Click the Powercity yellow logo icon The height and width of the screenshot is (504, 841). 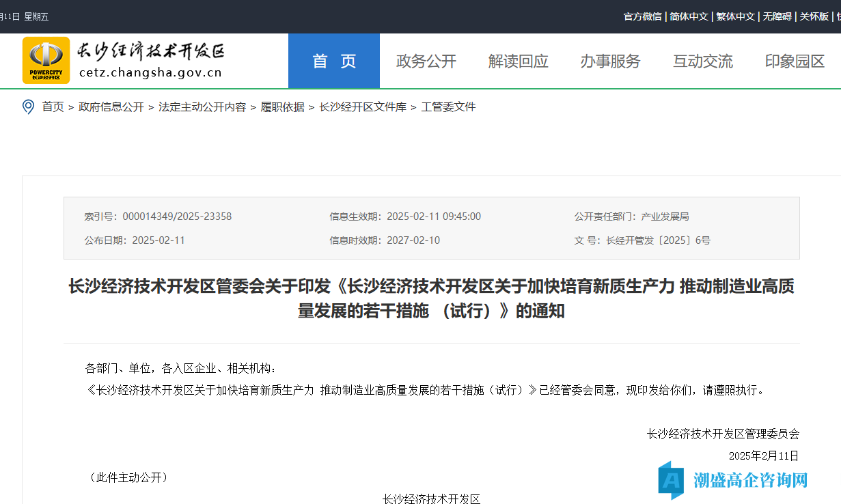pos(46,60)
